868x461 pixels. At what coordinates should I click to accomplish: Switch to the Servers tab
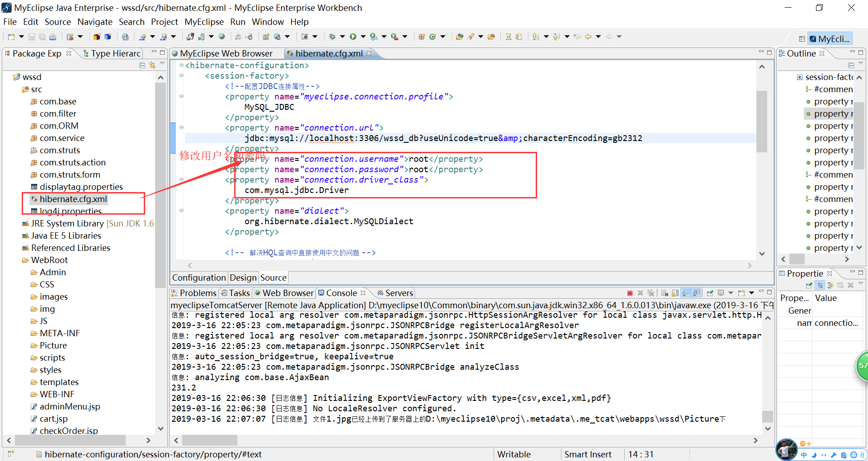(x=395, y=293)
